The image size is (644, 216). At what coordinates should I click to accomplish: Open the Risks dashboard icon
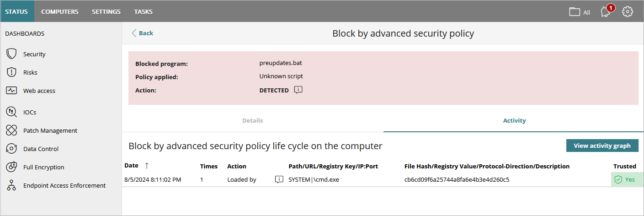coord(11,72)
